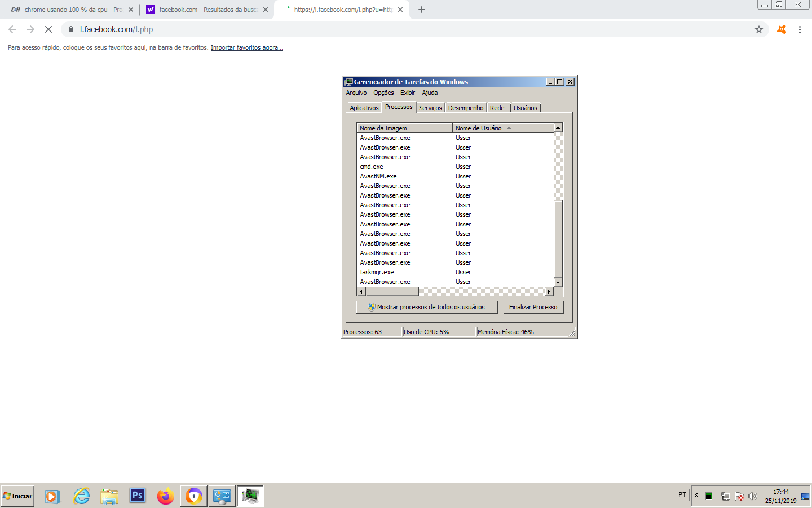Maximize the Task Manager window
Image resolution: width=812 pixels, height=508 pixels.
560,82
